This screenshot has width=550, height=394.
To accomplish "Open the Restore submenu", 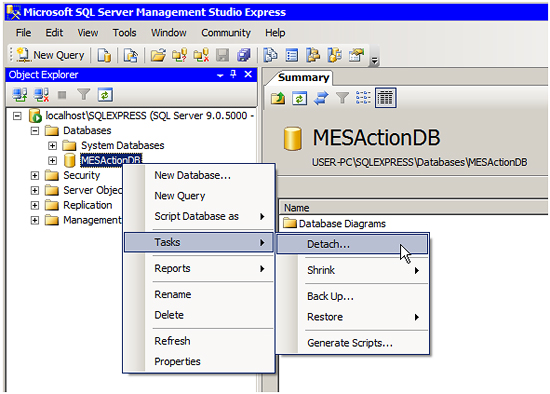I will coord(352,317).
